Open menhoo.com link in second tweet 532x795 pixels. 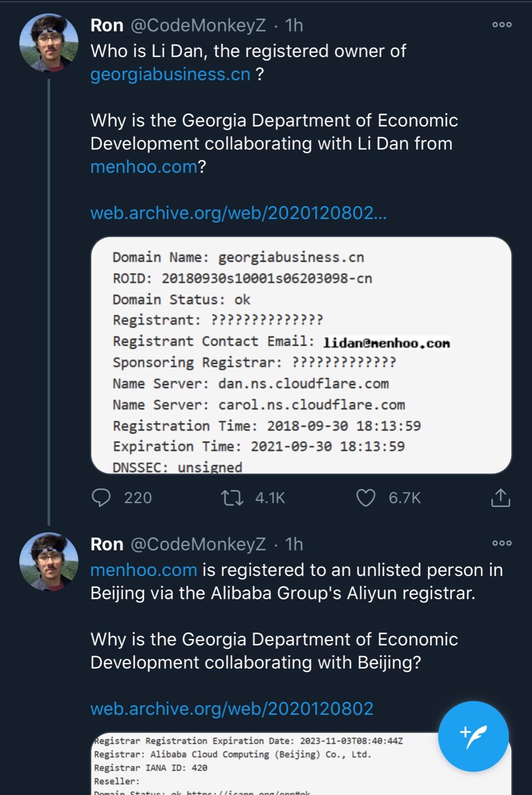[144, 570]
